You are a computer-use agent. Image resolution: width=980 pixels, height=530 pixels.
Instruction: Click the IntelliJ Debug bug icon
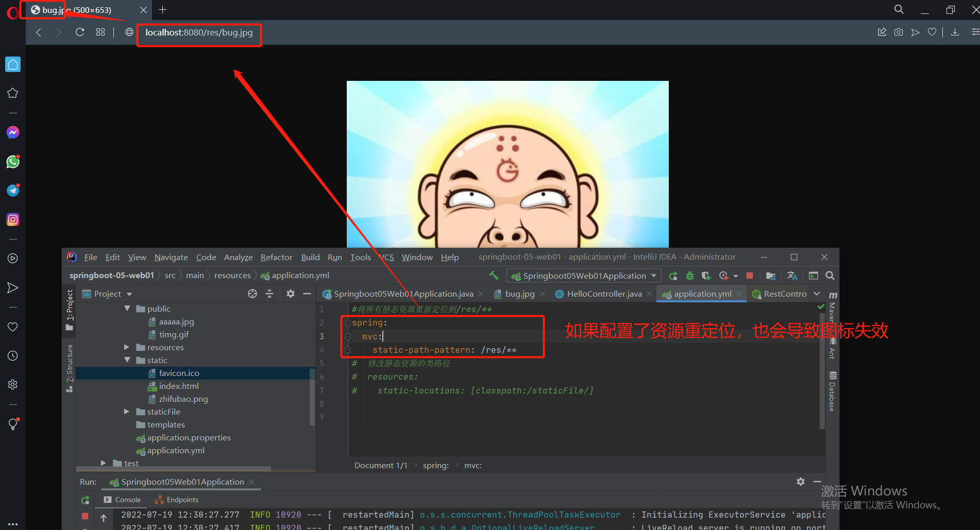(x=690, y=276)
